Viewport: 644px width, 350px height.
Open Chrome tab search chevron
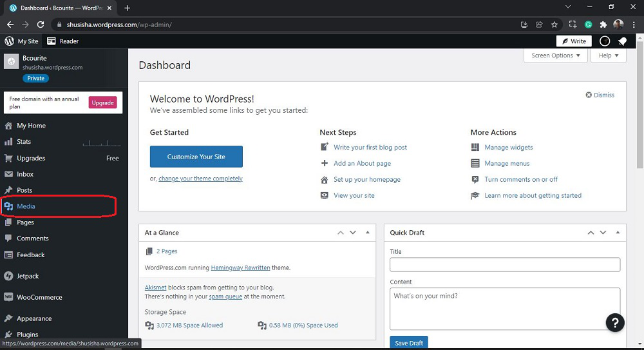point(568,7)
